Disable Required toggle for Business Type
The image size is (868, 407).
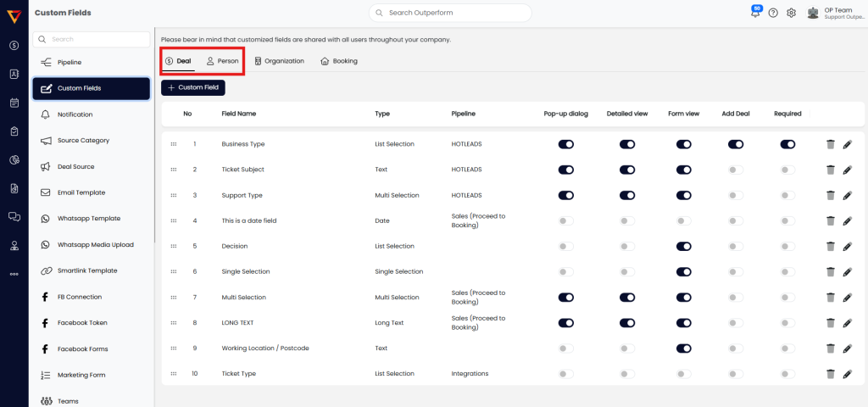(788, 144)
